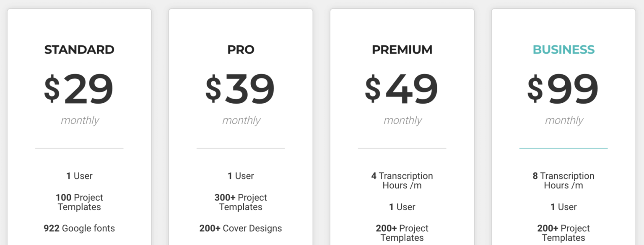Click the $29 price
644x245 pixels.
pyautogui.click(x=79, y=89)
